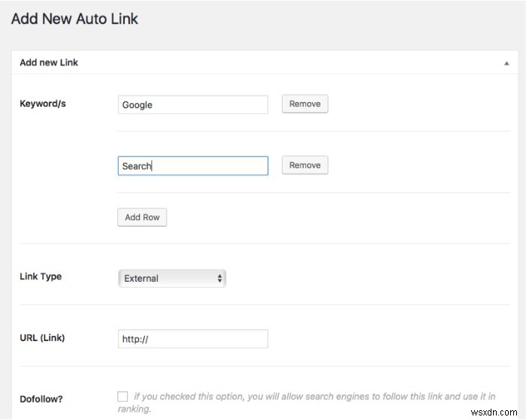Viewport: 526px width, 420px height.
Task: Remove the Google keyword row
Action: click(x=305, y=104)
